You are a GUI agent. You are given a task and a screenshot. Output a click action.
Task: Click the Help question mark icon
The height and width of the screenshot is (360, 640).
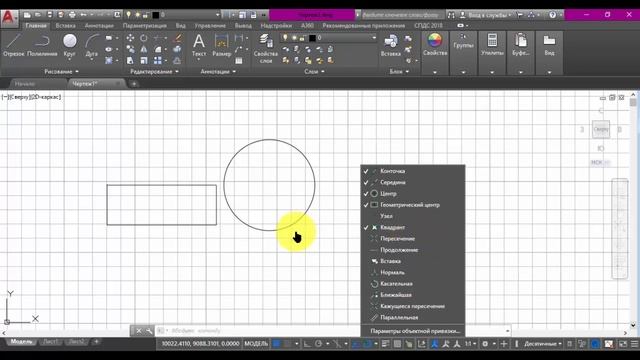point(552,15)
